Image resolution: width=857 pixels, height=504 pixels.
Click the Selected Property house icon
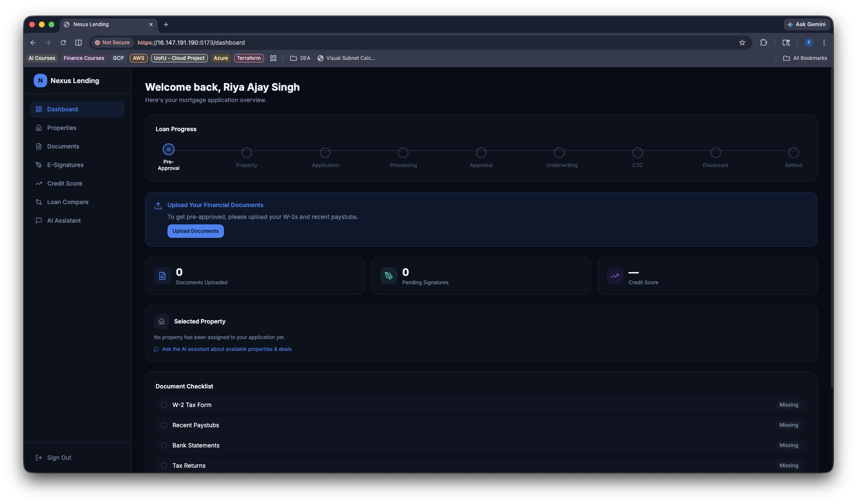(x=162, y=321)
